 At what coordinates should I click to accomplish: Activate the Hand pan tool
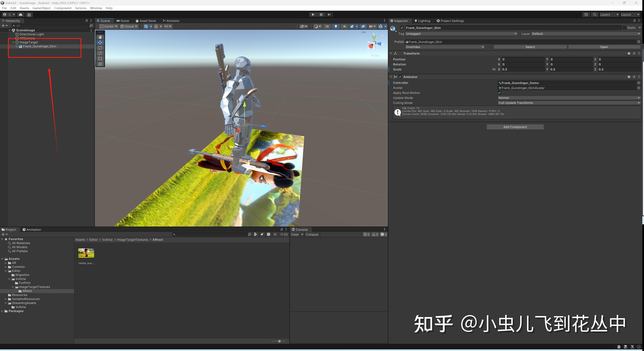(100, 37)
